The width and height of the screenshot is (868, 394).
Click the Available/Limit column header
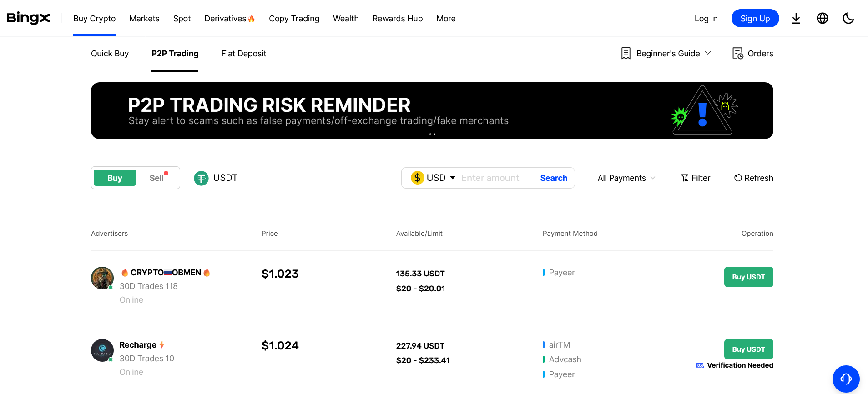click(x=419, y=234)
